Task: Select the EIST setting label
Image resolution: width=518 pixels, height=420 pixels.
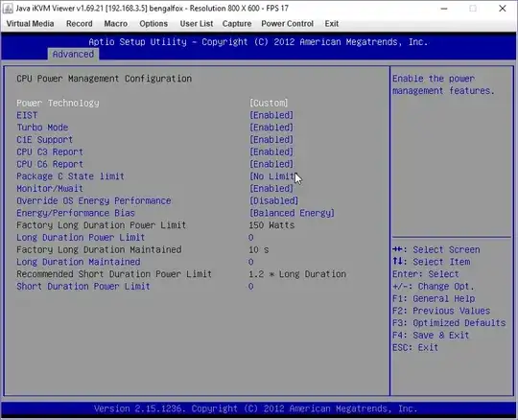Action: pyautogui.click(x=27, y=115)
